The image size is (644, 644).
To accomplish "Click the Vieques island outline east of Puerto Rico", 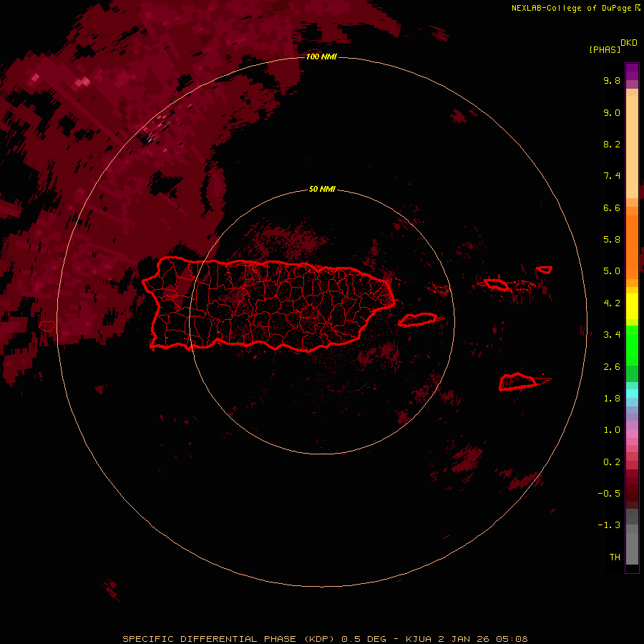I will (417, 320).
